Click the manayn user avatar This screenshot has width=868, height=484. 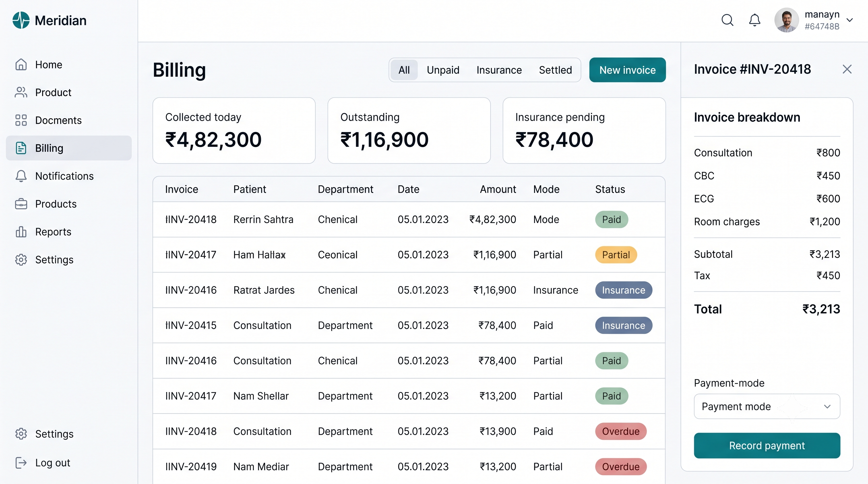(x=786, y=20)
